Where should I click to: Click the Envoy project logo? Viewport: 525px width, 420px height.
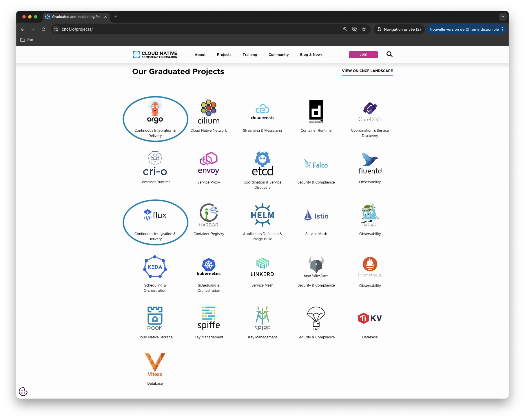click(x=209, y=163)
